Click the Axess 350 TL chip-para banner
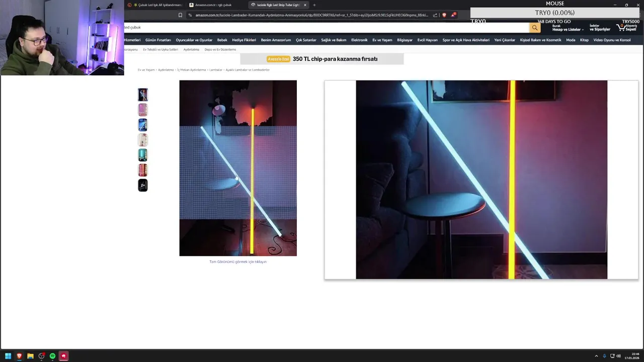 (322, 59)
